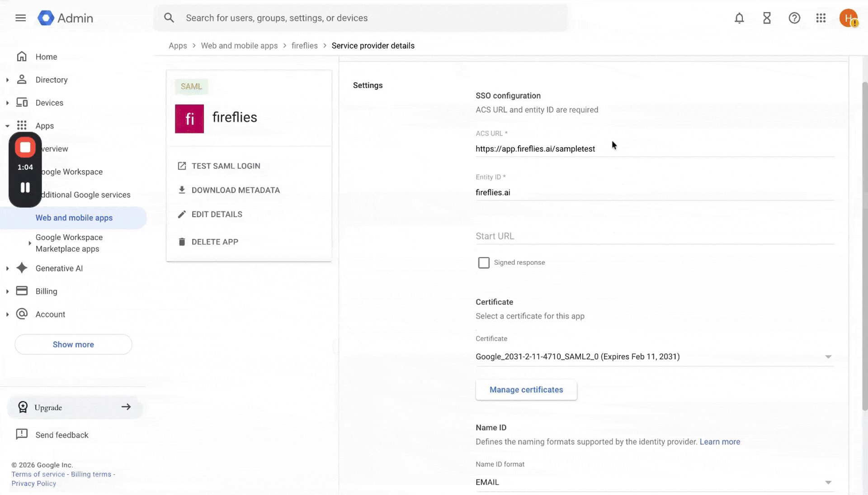
Task: Click the notifications bell icon
Action: [739, 18]
